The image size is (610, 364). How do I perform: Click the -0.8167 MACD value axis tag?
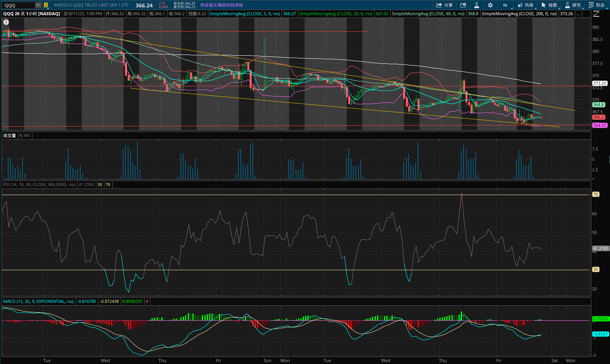[600, 334]
